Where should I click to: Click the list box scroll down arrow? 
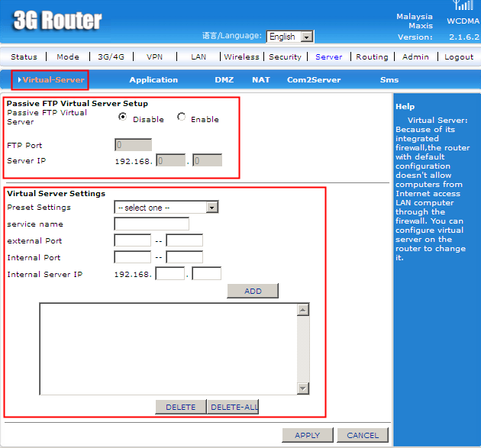tap(303, 388)
